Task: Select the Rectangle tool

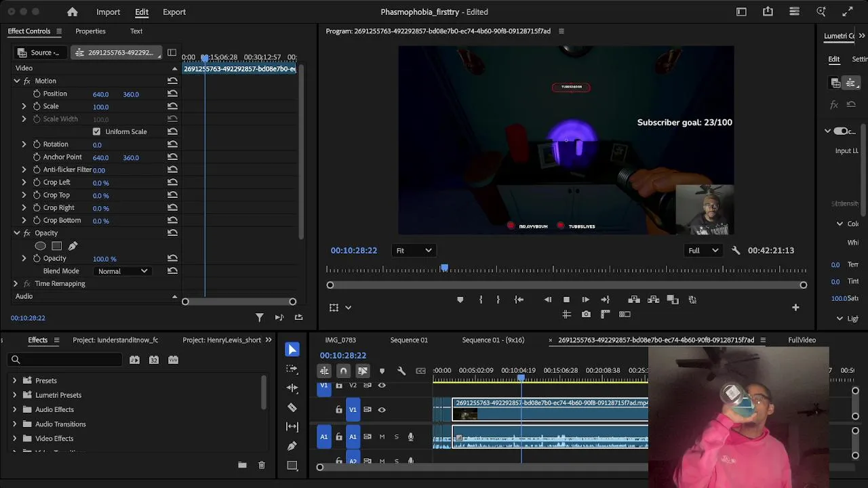Action: [x=292, y=466]
